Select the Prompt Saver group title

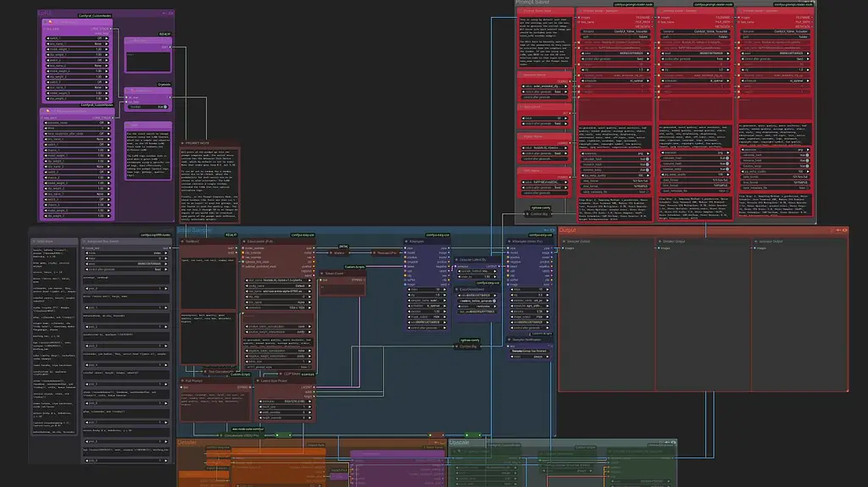pos(532,3)
